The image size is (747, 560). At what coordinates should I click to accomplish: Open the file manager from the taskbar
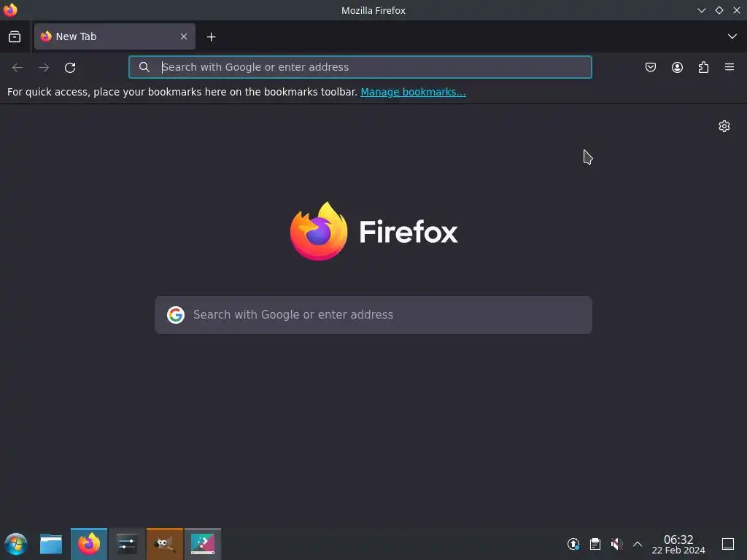click(51, 544)
